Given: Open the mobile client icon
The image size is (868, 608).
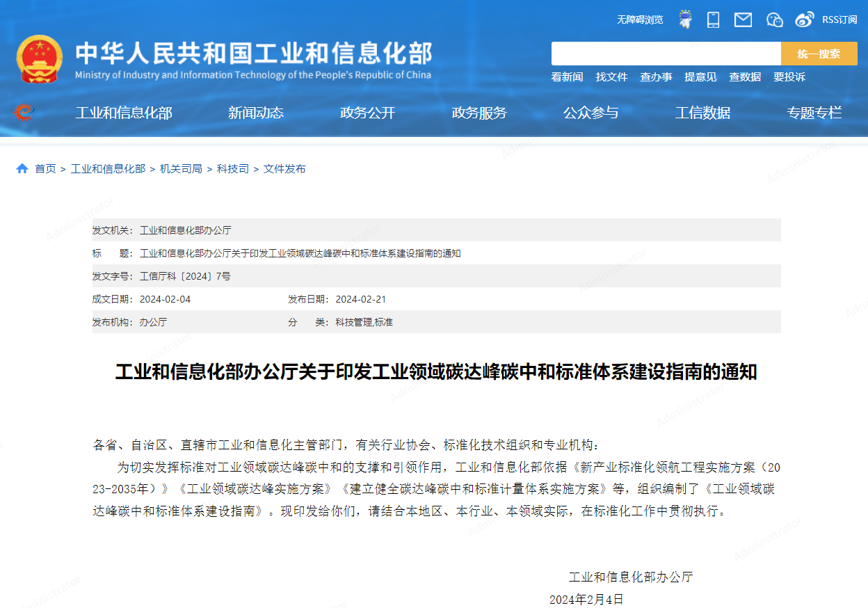Looking at the screenshot, I should (712, 19).
